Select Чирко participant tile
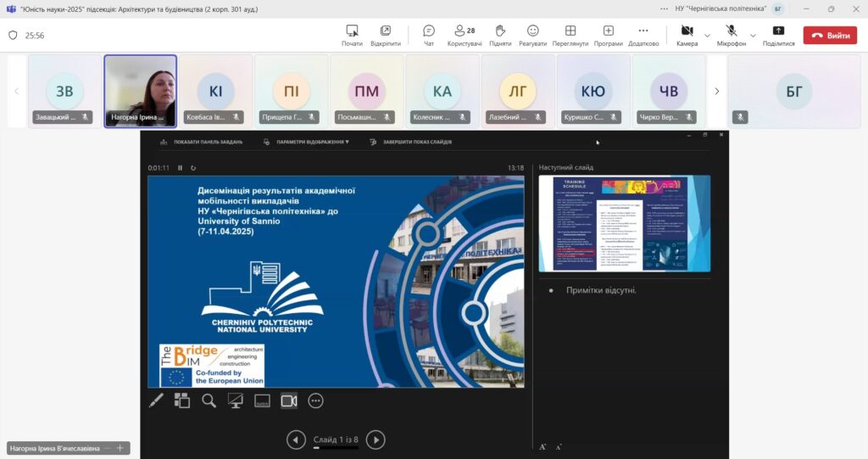The height and width of the screenshot is (459, 868). 669,91
